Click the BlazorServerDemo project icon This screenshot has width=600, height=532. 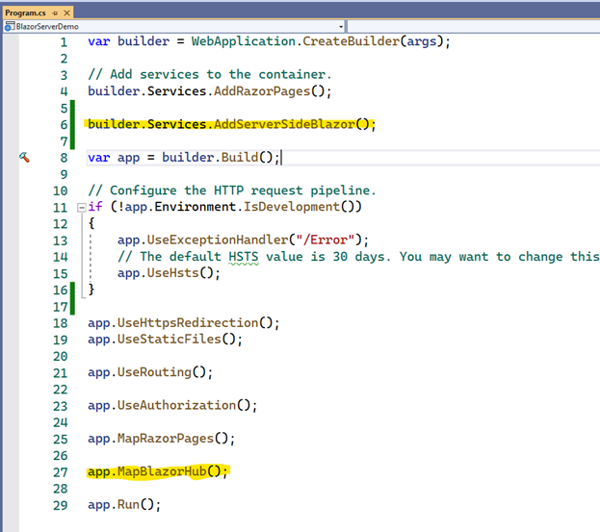tap(9, 26)
